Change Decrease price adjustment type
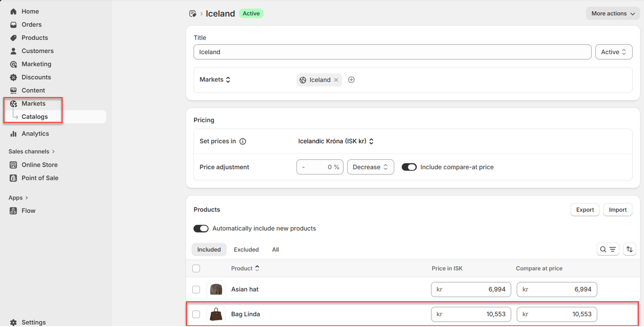The height and width of the screenshot is (327, 644). (370, 167)
